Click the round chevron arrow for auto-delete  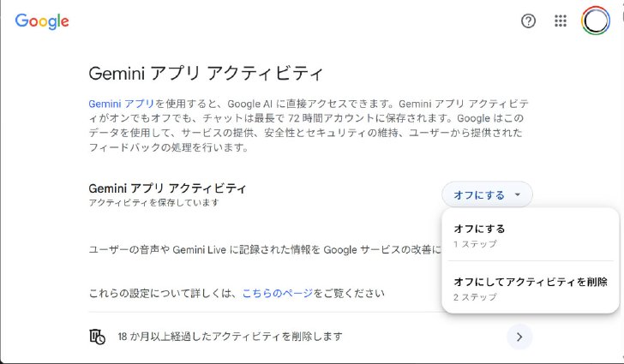(519, 337)
